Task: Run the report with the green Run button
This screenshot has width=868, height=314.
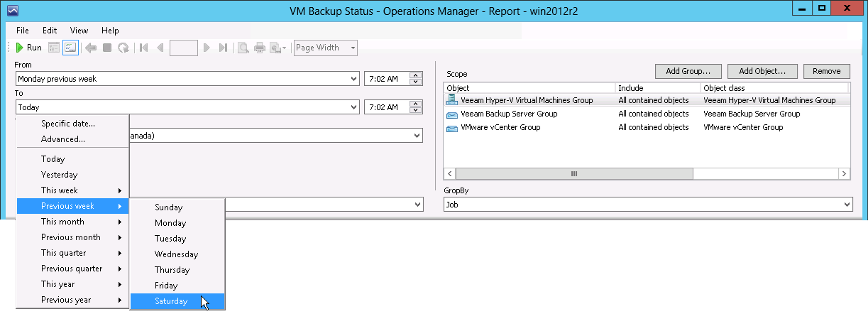Action: click(29, 48)
